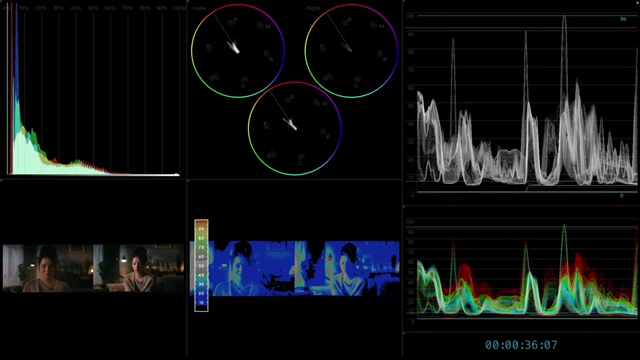Click the 10% label on the histogram axis

click(x=24, y=8)
